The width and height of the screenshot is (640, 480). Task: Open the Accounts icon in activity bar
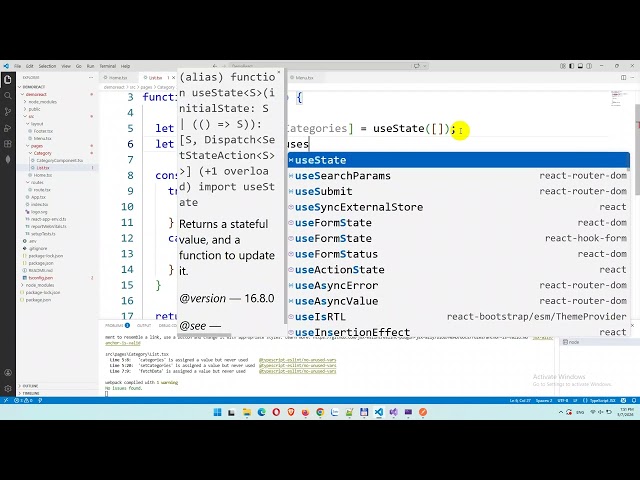pos(8,373)
